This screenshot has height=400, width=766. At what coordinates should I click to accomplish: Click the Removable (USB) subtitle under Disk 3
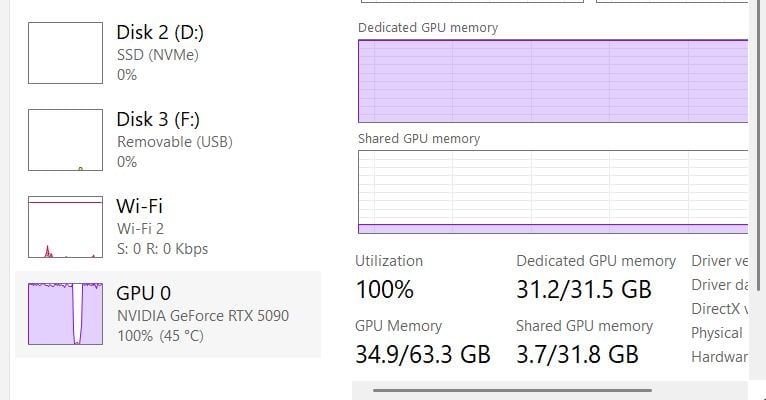pyautogui.click(x=174, y=142)
